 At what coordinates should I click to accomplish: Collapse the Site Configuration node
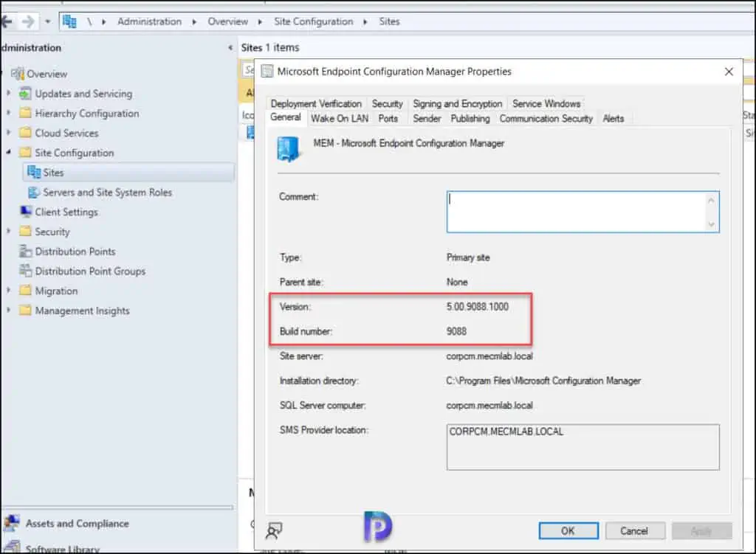pos(9,152)
